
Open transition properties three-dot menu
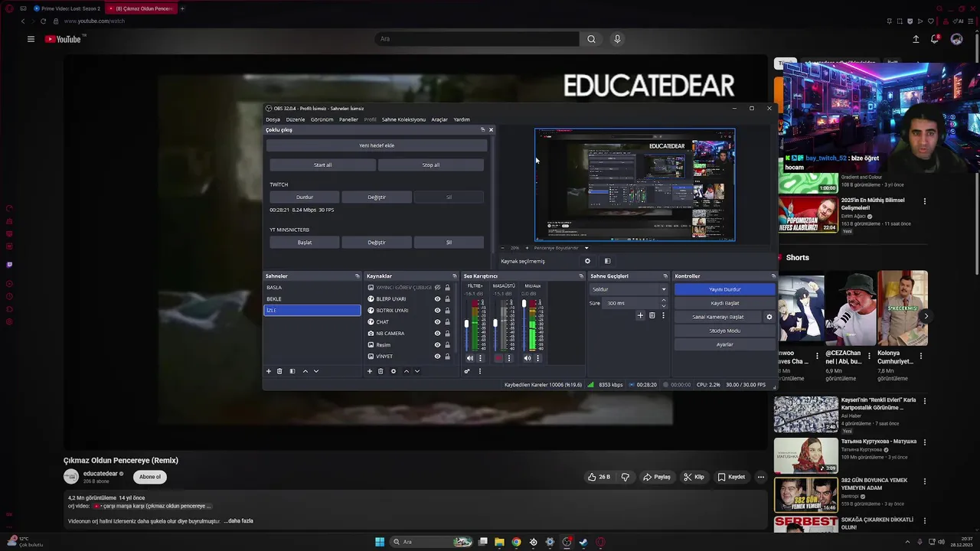[663, 315]
